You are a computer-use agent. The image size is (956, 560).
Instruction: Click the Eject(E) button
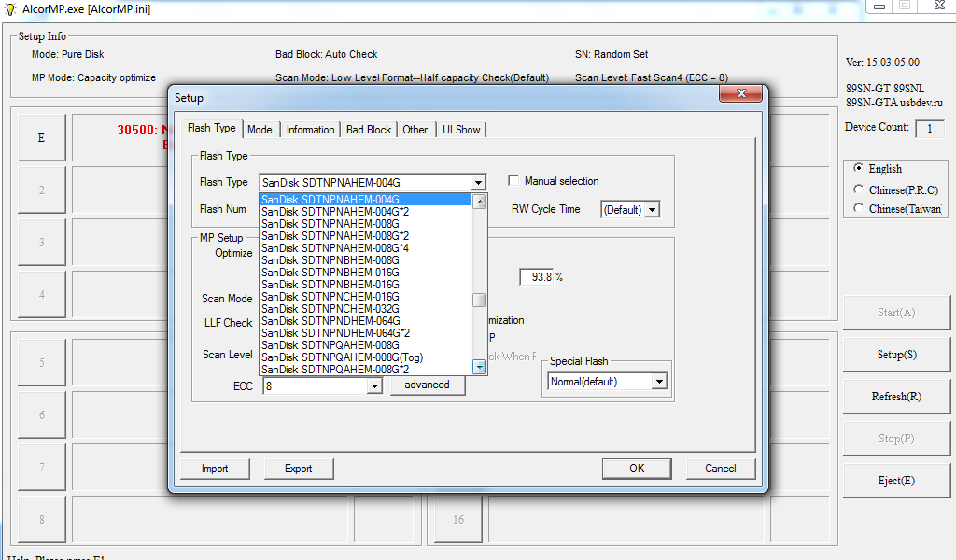click(896, 481)
